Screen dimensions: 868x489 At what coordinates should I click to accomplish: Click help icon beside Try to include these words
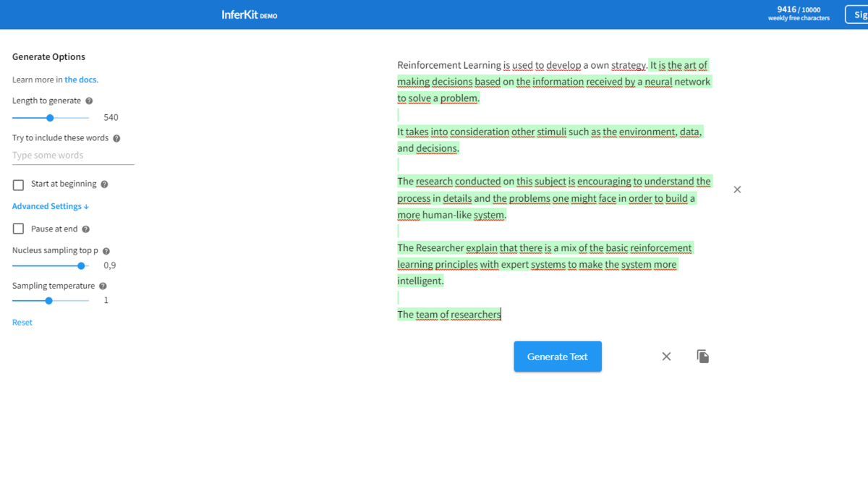(x=116, y=138)
